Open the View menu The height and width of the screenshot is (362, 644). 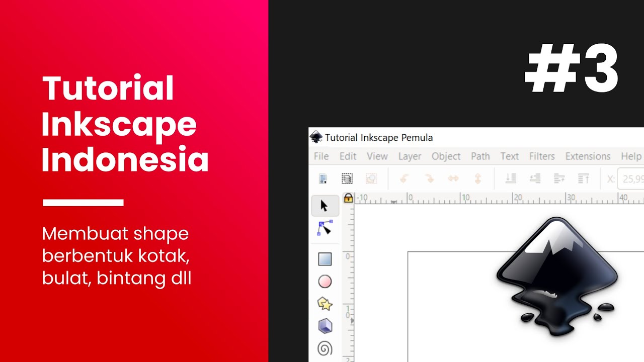click(377, 156)
